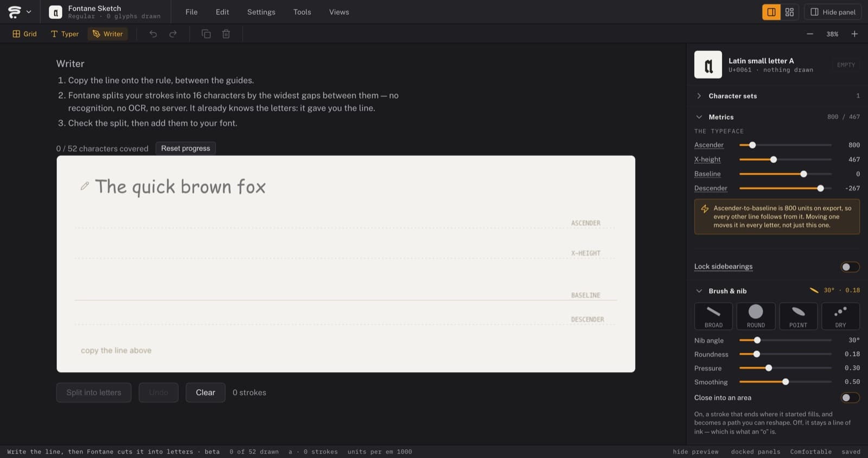Adjust the X-height slider handle
This screenshot has width=868, height=458.
point(774,160)
